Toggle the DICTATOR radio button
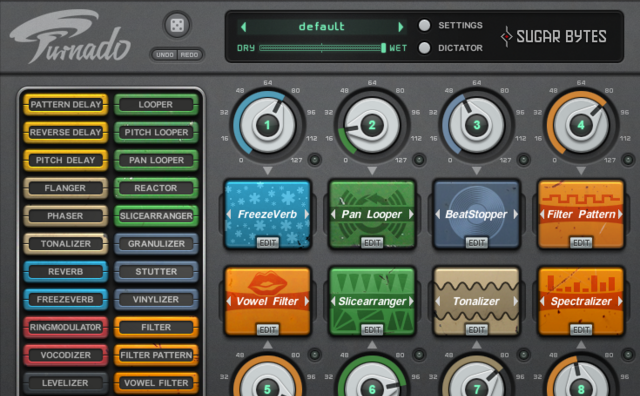The height and width of the screenshot is (396, 640). pos(424,48)
